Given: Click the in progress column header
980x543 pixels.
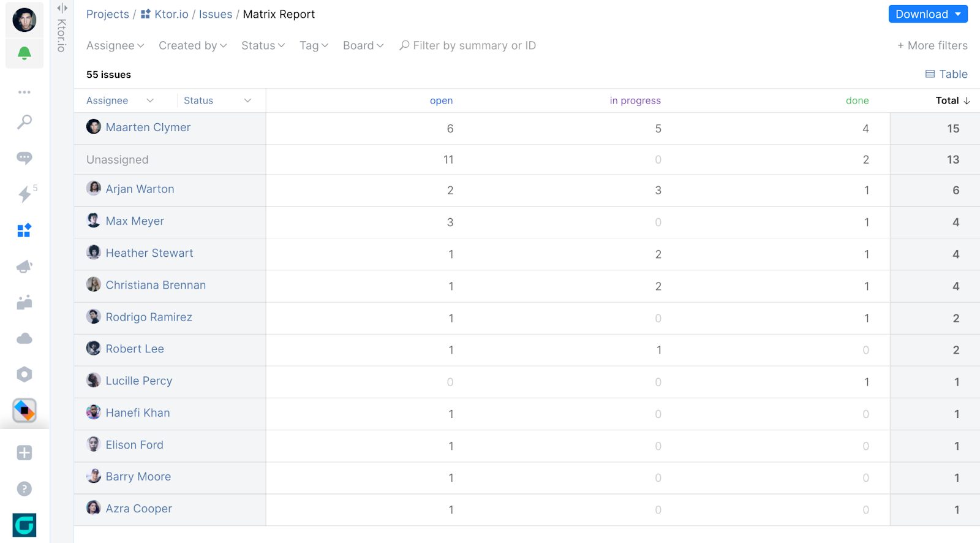Looking at the screenshot, I should click(635, 101).
